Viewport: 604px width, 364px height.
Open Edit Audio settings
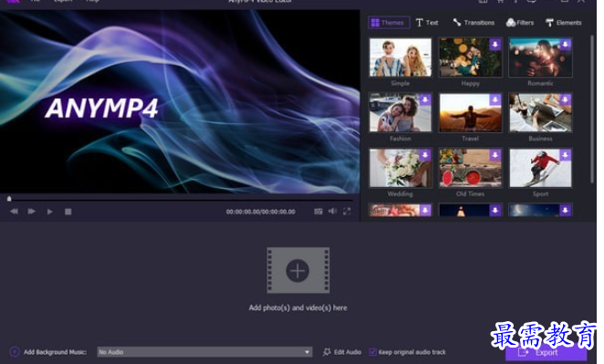click(x=342, y=352)
